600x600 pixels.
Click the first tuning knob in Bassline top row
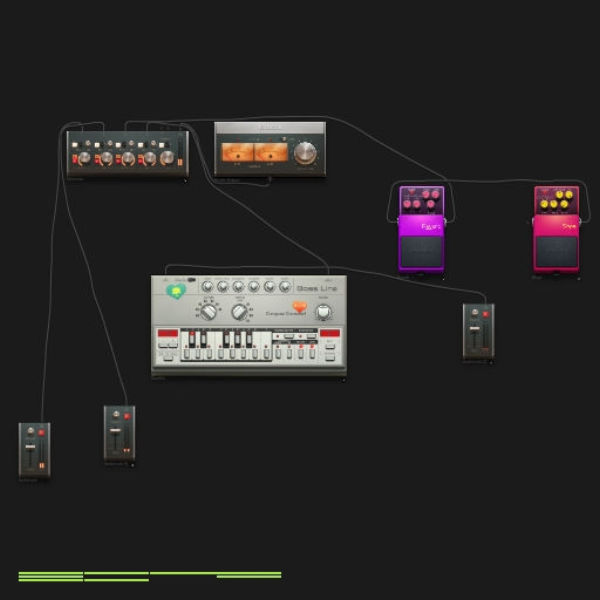pyautogui.click(x=207, y=286)
